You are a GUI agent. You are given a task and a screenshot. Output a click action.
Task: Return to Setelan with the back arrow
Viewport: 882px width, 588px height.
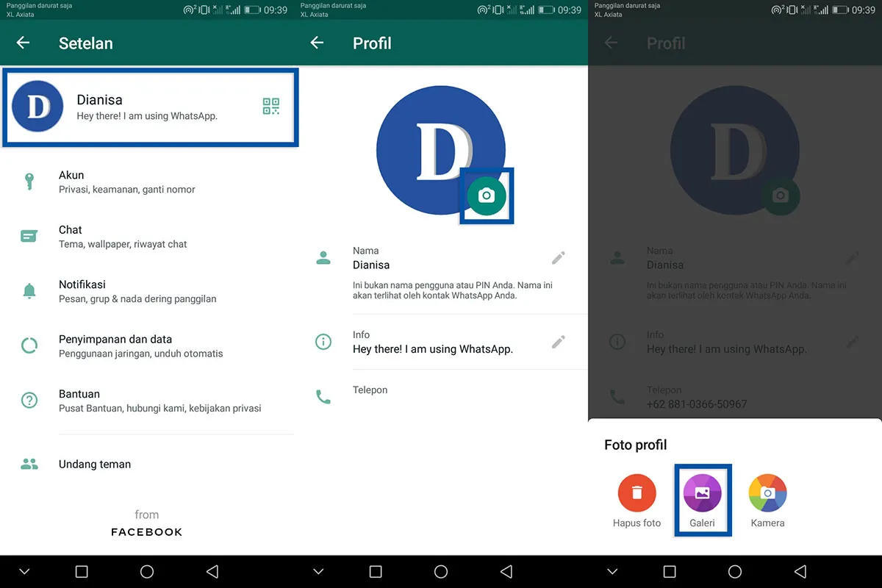point(23,43)
